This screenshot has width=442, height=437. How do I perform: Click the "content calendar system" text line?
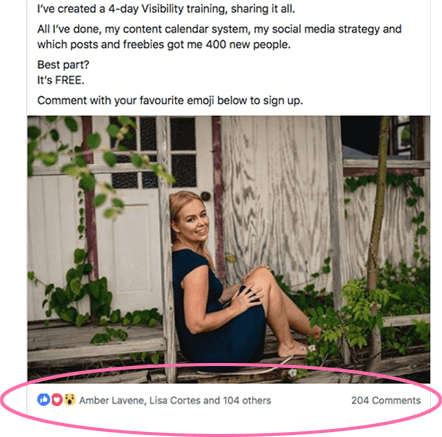pos(219,29)
